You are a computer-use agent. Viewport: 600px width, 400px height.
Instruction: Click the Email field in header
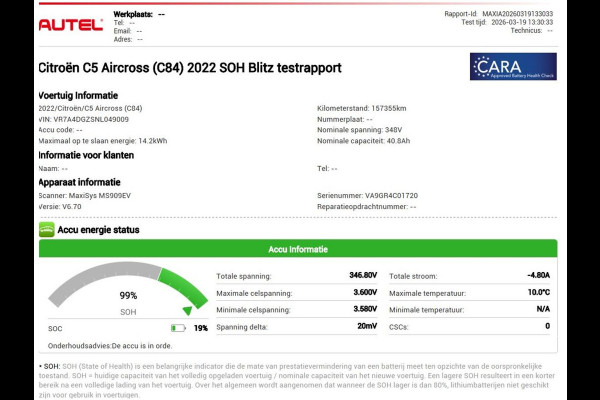click(x=128, y=31)
